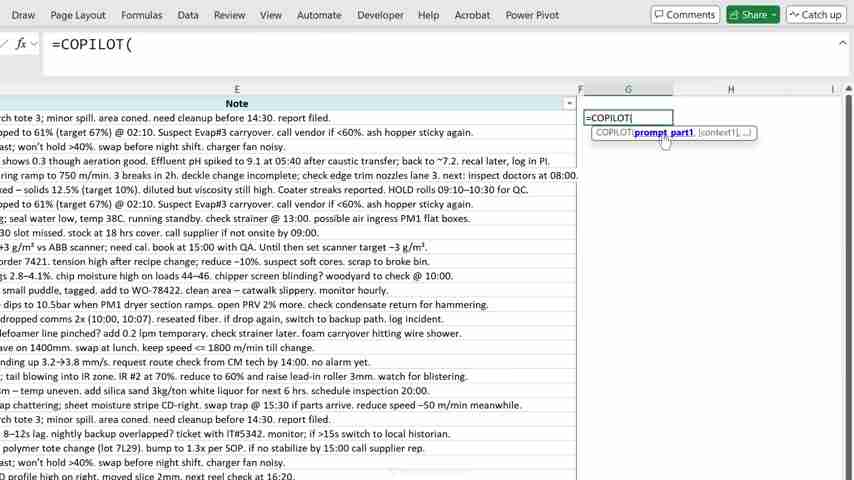Select note about IR #2 at 70%
Viewport: 854px width, 480px height.
(288, 376)
